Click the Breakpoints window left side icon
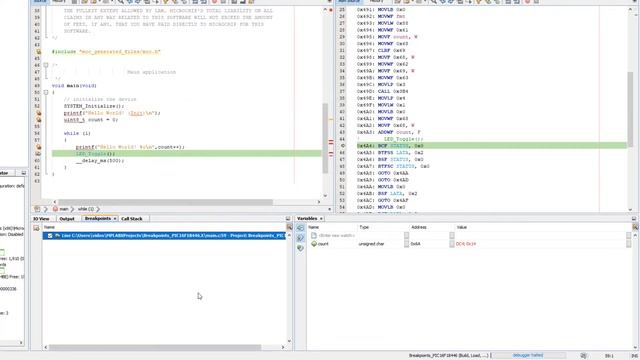640x360 pixels. (36, 228)
